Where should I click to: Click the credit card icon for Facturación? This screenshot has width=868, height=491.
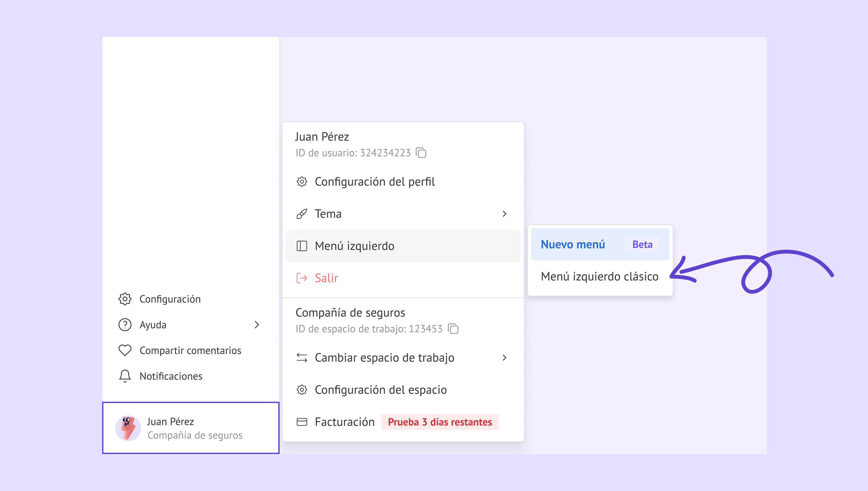302,422
